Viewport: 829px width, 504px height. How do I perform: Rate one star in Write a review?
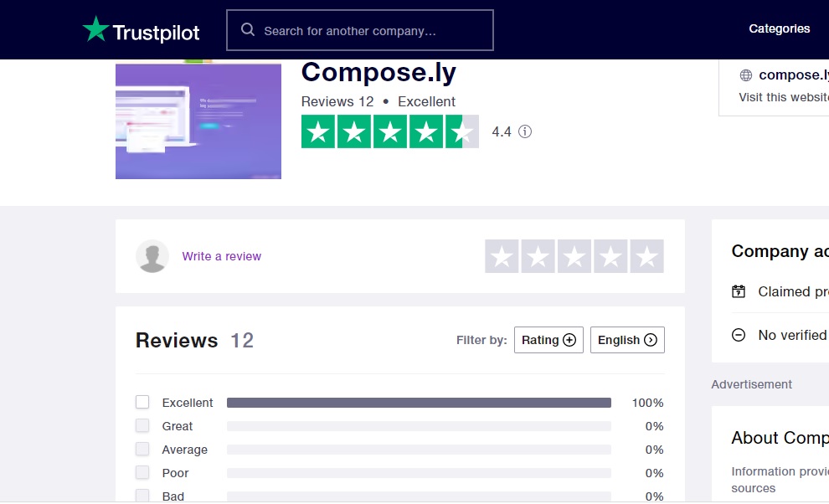[502, 256]
